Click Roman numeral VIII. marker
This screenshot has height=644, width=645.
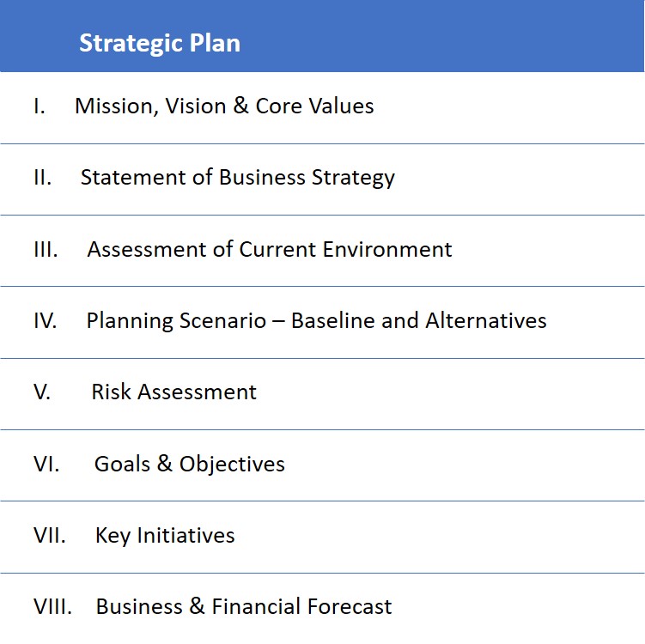click(x=52, y=606)
